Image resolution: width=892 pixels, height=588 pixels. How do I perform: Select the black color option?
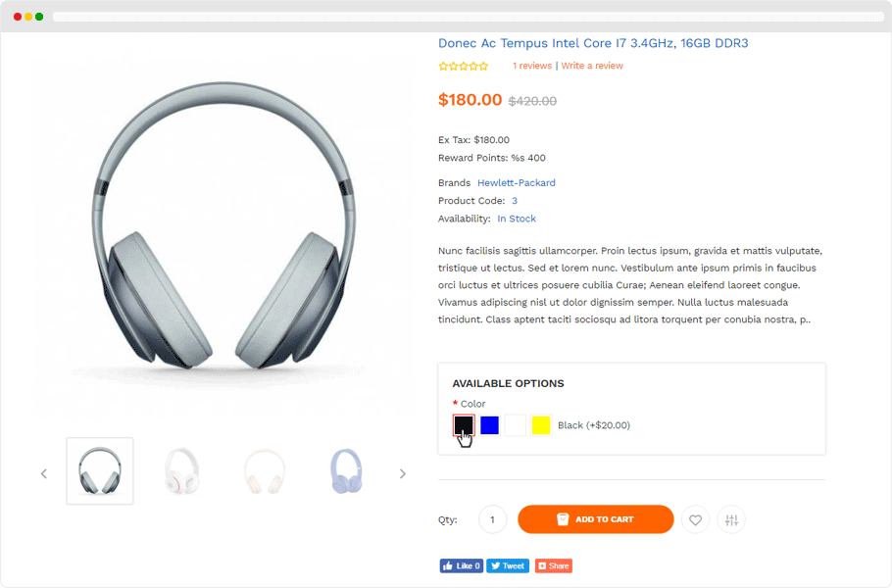tap(464, 425)
